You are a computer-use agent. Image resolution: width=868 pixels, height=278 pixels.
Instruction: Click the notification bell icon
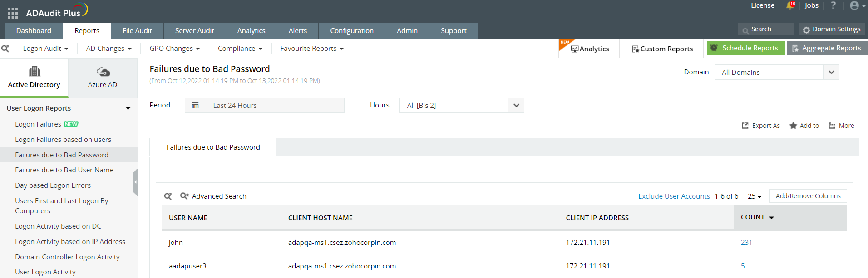790,6
